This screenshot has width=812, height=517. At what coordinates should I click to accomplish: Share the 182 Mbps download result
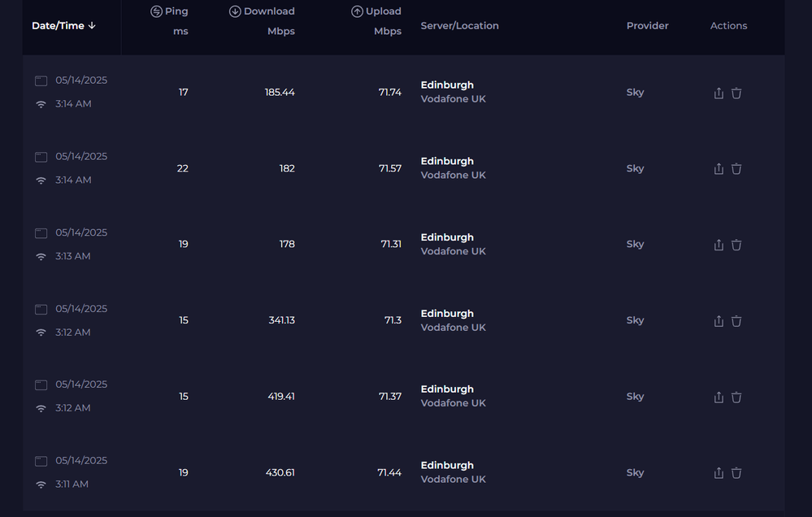[x=719, y=169]
